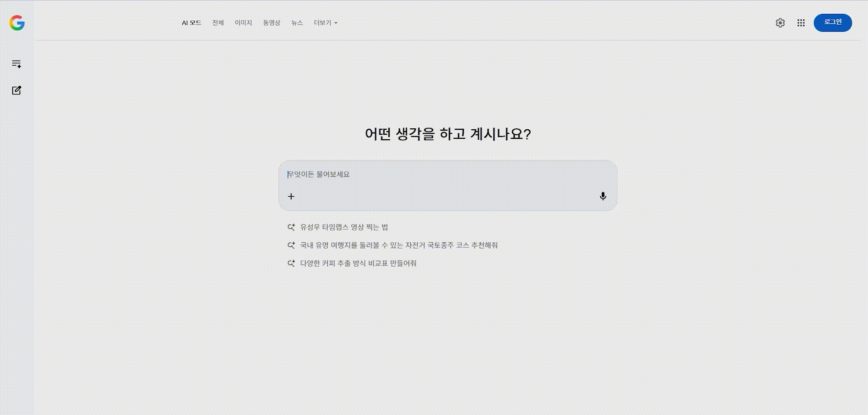
Task: Select suggestion 유성우 타임랩스 영상 찍는 법
Action: click(344, 227)
